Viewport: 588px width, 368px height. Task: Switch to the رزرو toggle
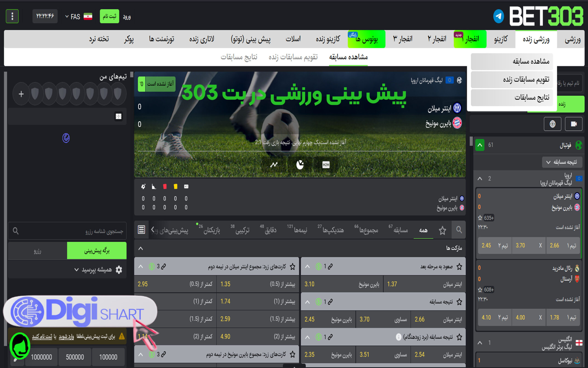pos(37,250)
